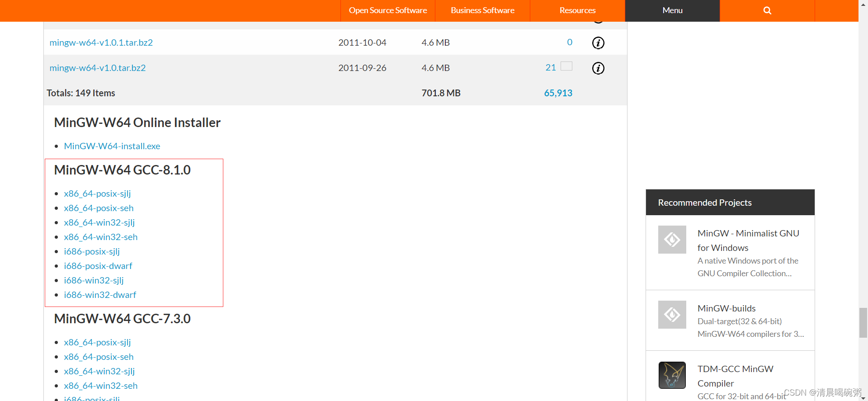868x401 pixels.
Task: Open info icon for mingw-w64-v1.0.tar.bz2
Action: (598, 68)
